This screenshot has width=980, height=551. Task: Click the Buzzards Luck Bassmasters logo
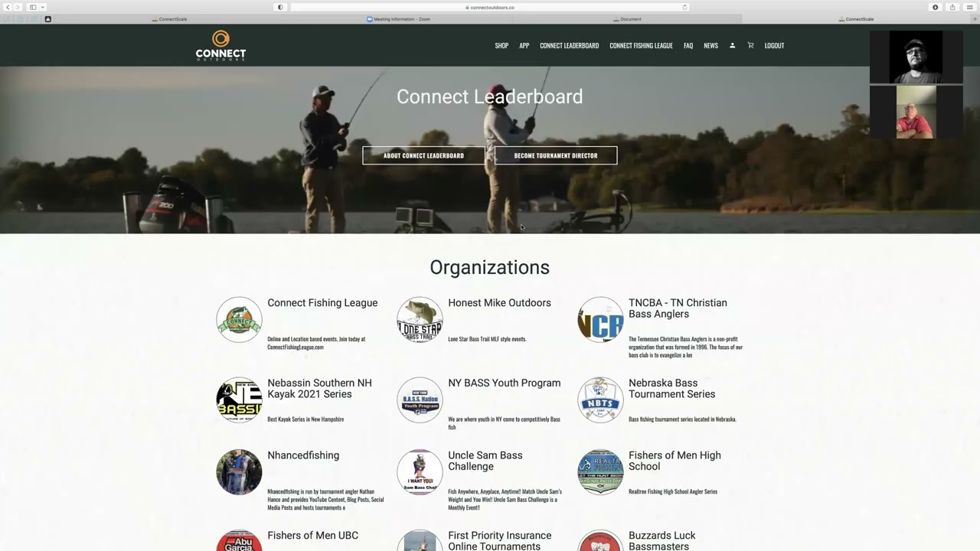600,540
